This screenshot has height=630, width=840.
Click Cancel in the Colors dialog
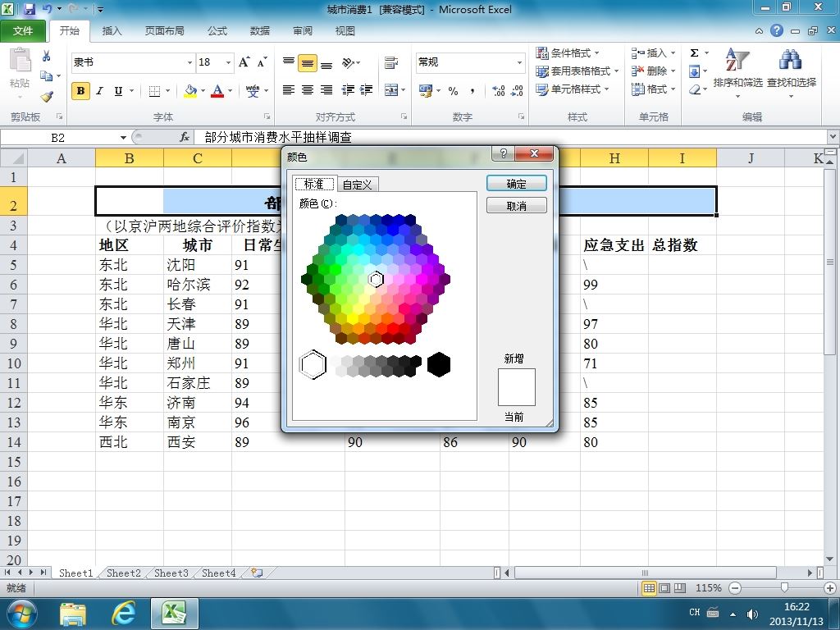pos(517,206)
